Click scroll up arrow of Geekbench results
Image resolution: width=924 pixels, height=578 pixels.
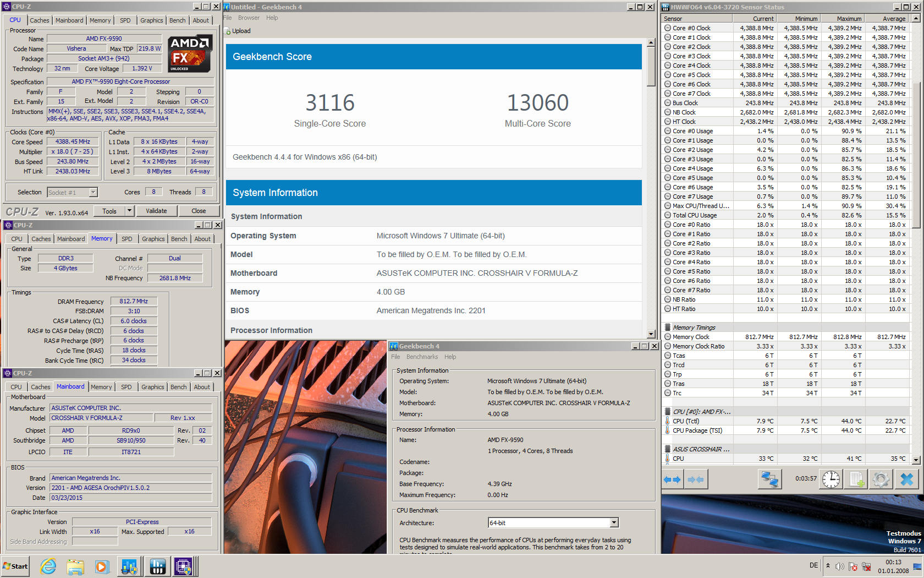(651, 42)
